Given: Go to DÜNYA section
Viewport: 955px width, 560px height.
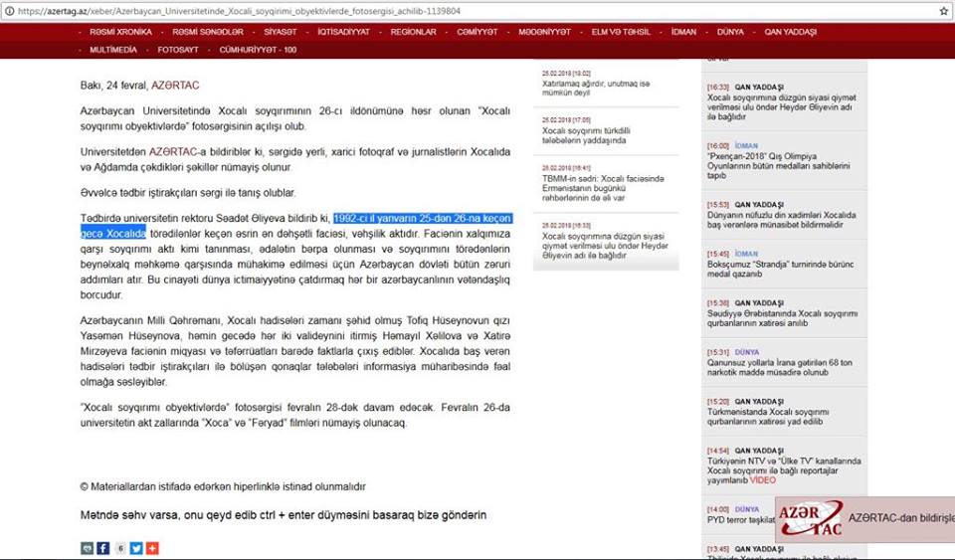Looking at the screenshot, I should tap(730, 32).
